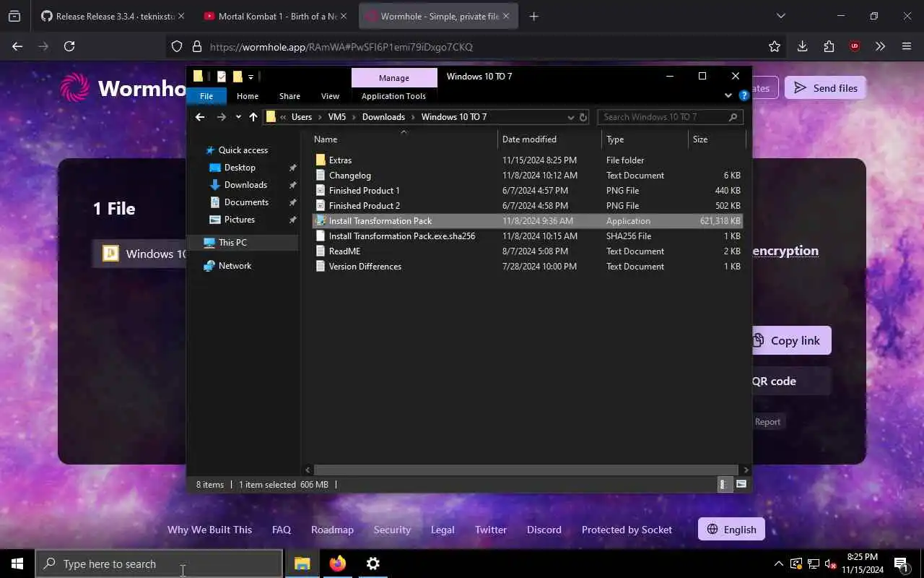Show more Firefox toolbar tools chevron
The width and height of the screenshot is (924, 578).
pyautogui.click(x=881, y=46)
